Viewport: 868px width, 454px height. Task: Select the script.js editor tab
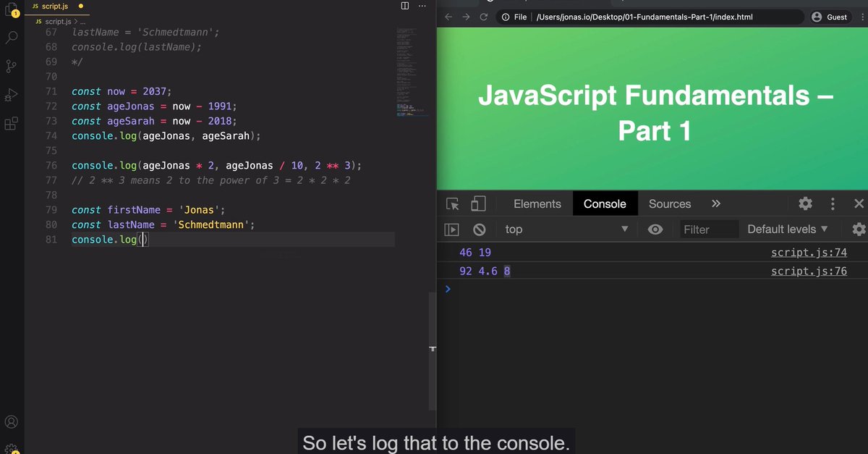(x=58, y=6)
